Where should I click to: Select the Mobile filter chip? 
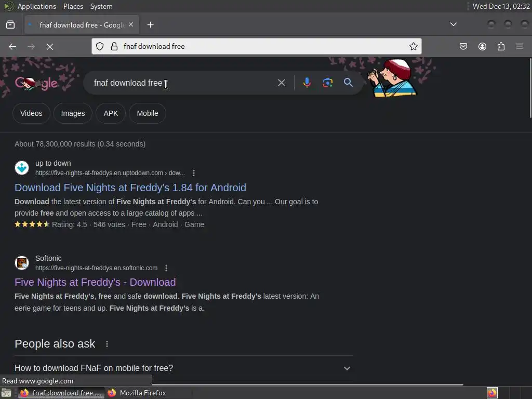click(x=148, y=113)
